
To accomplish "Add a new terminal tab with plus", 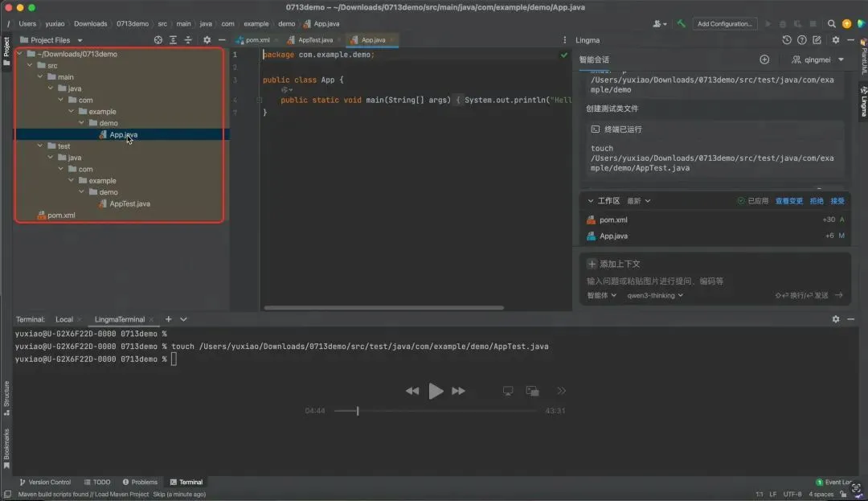I will (168, 319).
